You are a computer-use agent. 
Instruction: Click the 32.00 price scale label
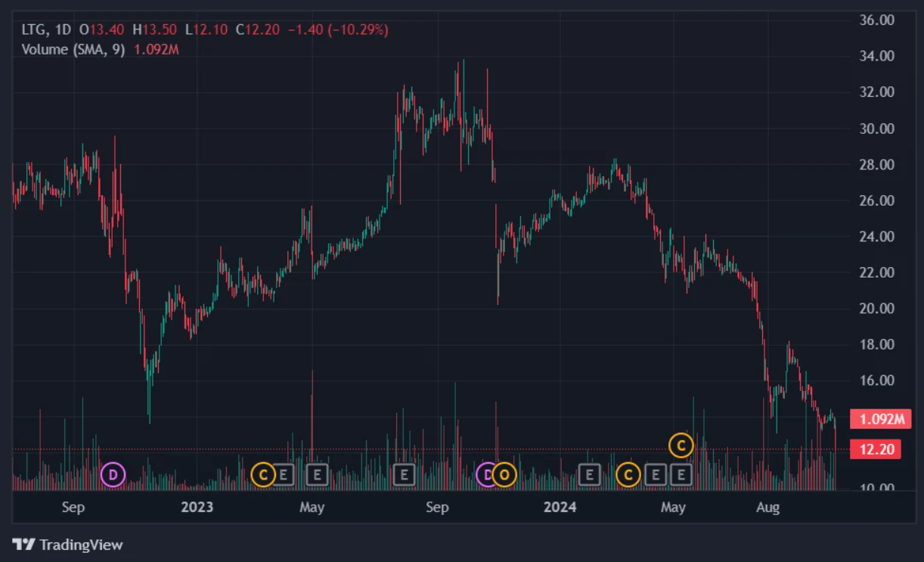click(878, 92)
